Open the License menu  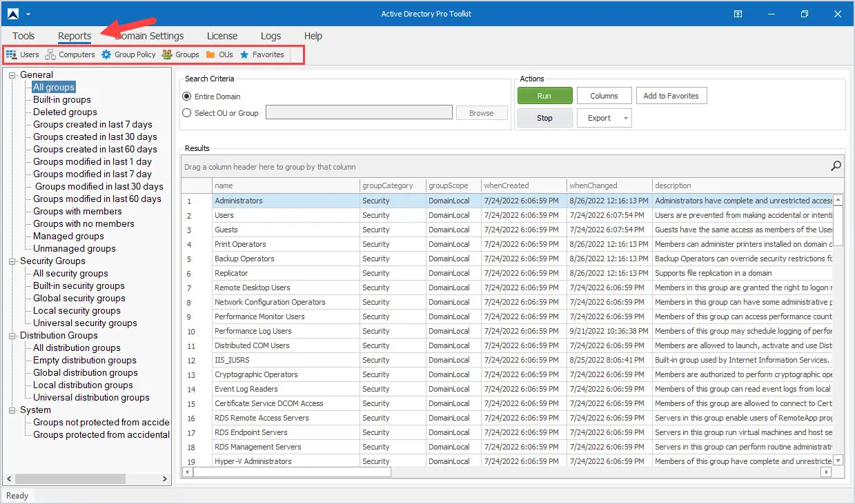tap(222, 36)
